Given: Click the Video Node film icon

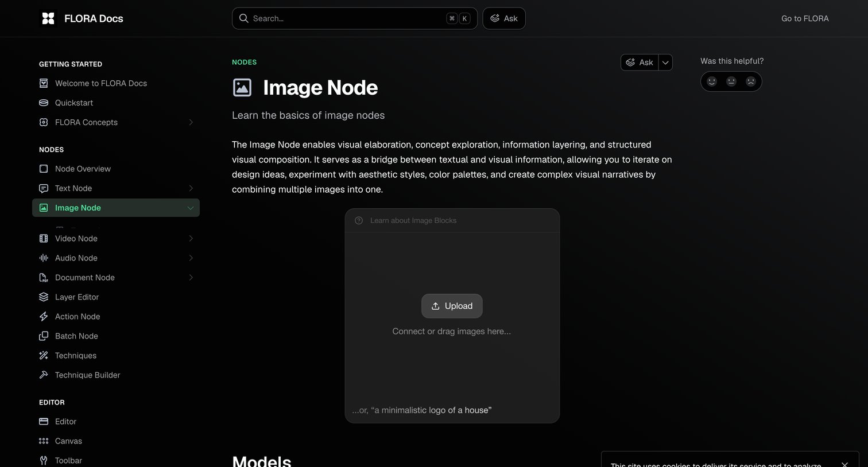Looking at the screenshot, I should 44,239.
